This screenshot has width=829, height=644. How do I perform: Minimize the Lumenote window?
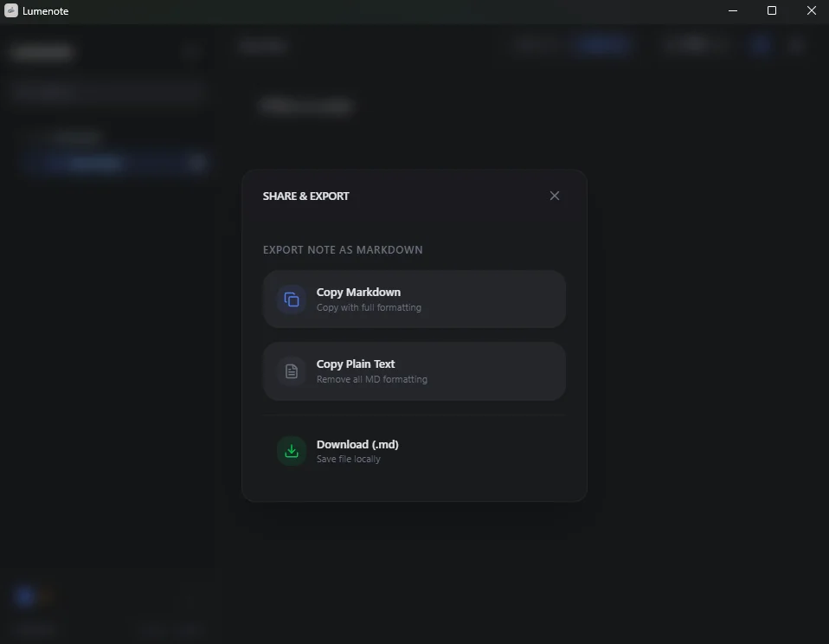pyautogui.click(x=732, y=10)
